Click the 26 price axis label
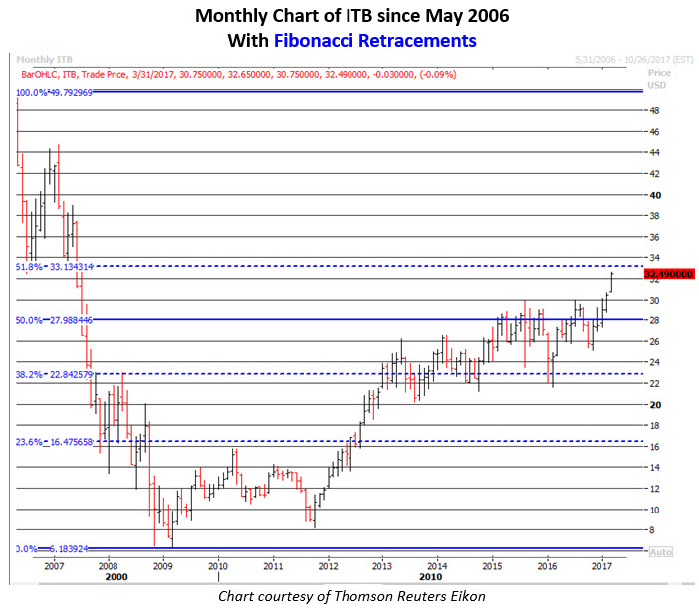Image resolution: width=699 pixels, height=616 pixels. (654, 342)
